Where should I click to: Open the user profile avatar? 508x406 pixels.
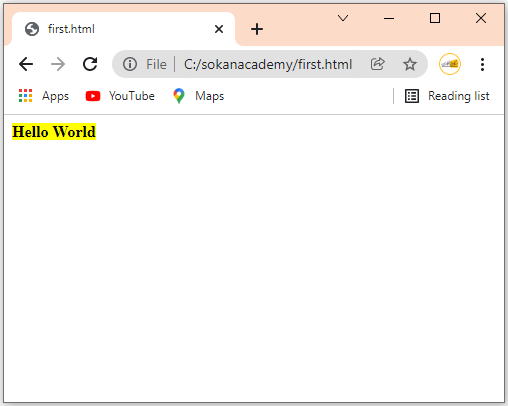pos(450,64)
